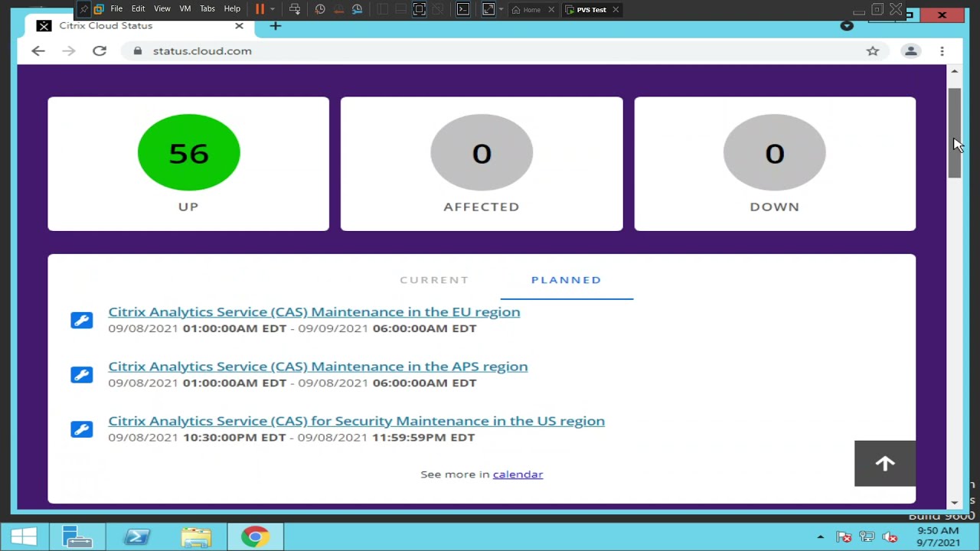Click the revert snapshot icon

(338, 9)
